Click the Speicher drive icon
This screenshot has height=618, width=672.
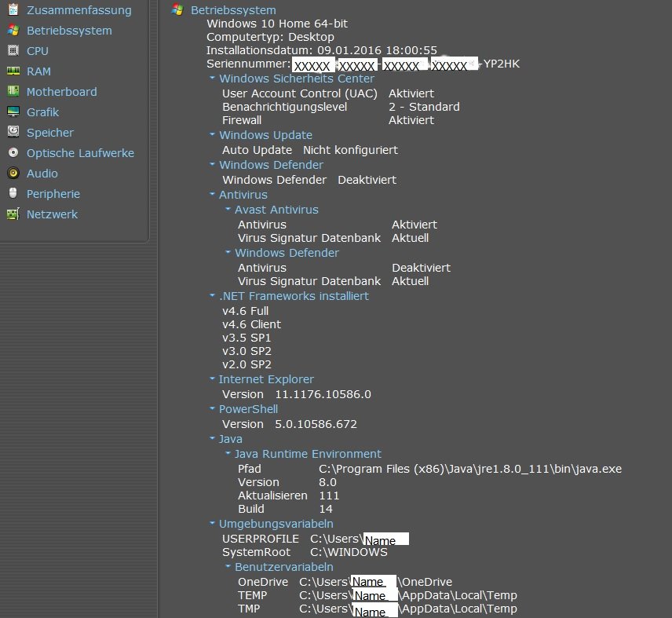pyautogui.click(x=13, y=133)
